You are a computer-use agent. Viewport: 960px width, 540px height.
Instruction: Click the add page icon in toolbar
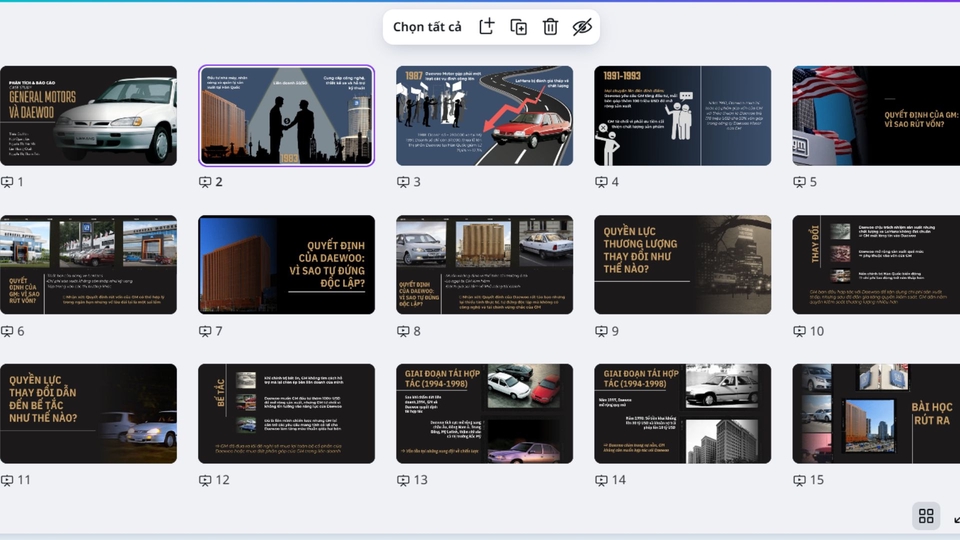pyautogui.click(x=486, y=27)
